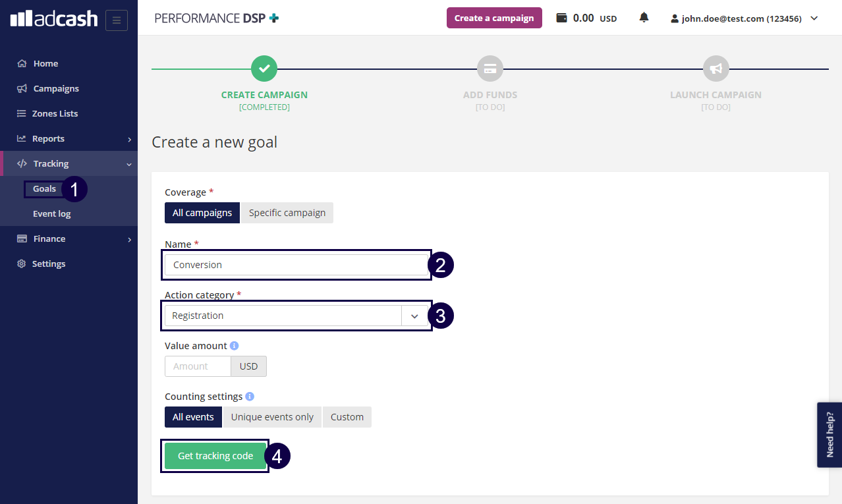Click the hamburger menu icon beside the logo
842x504 pixels.
116,20
